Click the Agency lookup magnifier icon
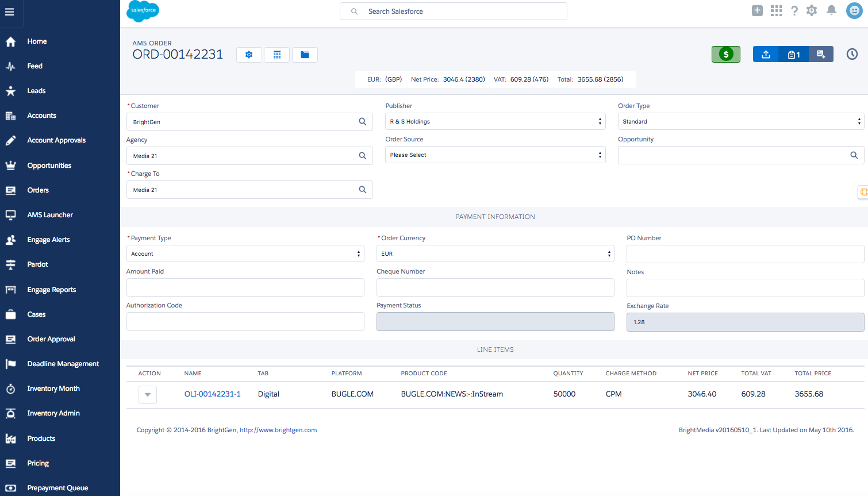Image resolution: width=868 pixels, height=496 pixels. point(363,156)
